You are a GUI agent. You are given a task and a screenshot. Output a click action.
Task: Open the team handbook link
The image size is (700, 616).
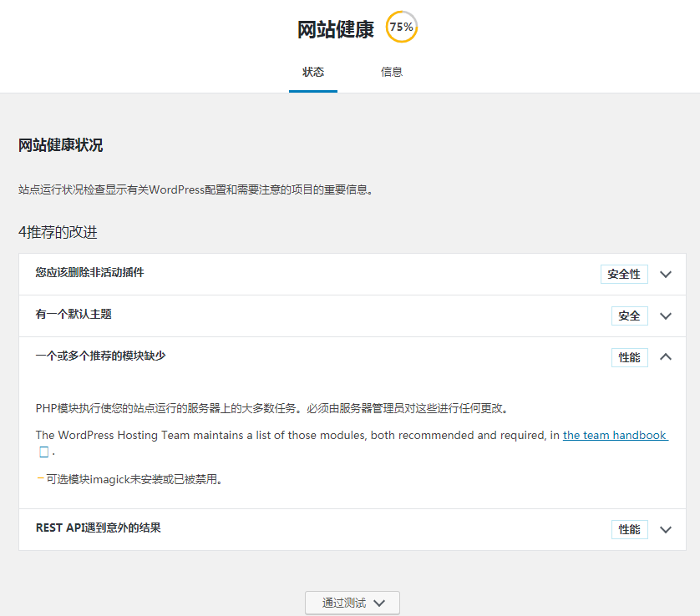coord(616,435)
